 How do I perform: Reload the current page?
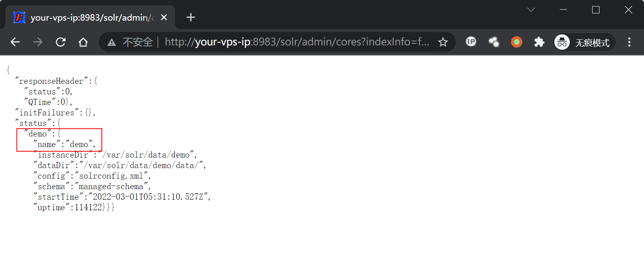61,42
